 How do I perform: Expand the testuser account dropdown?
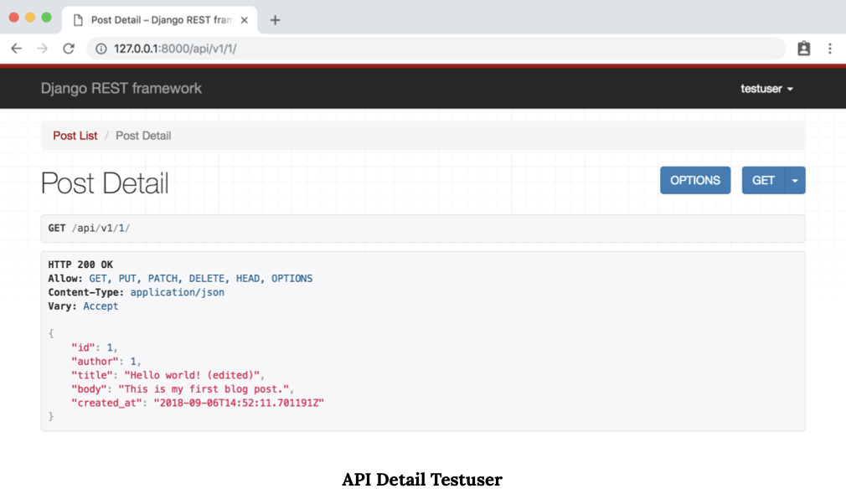pyautogui.click(x=766, y=89)
